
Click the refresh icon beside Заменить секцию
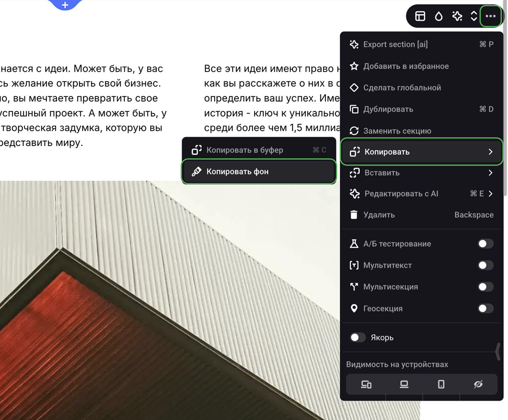point(354,131)
